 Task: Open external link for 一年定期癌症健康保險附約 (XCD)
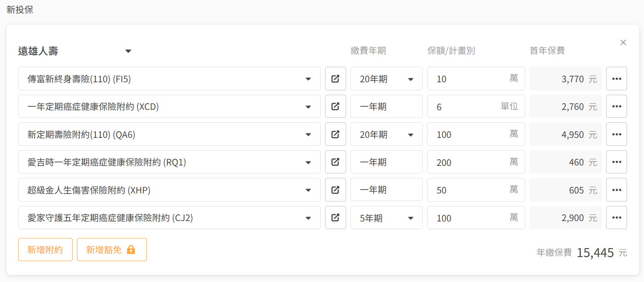[x=335, y=106]
